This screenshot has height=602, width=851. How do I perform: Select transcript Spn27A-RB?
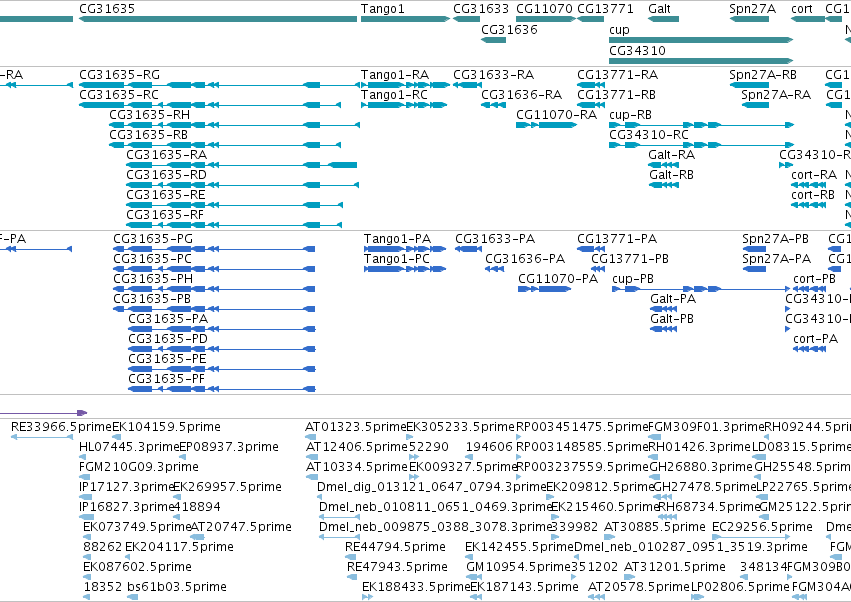tap(763, 74)
